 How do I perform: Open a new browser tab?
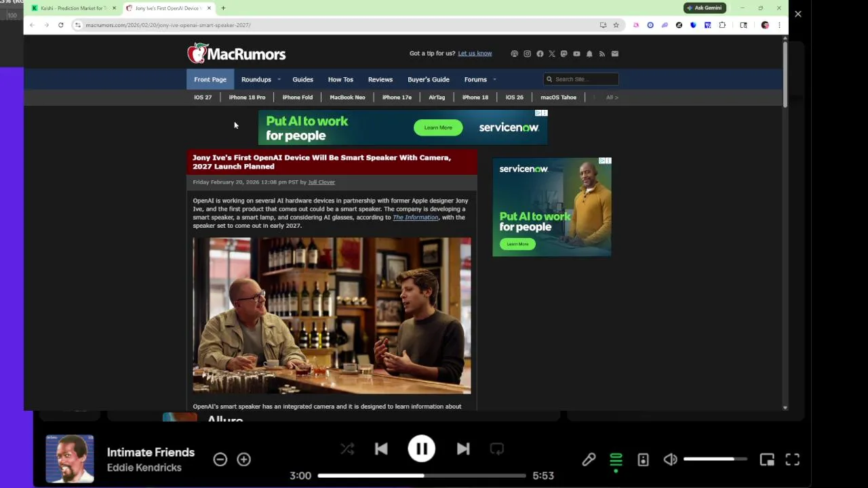tap(223, 8)
